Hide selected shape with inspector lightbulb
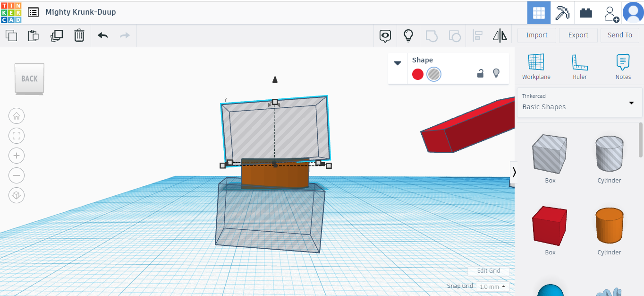Screen dimensions: 644x296 pyautogui.click(x=496, y=73)
